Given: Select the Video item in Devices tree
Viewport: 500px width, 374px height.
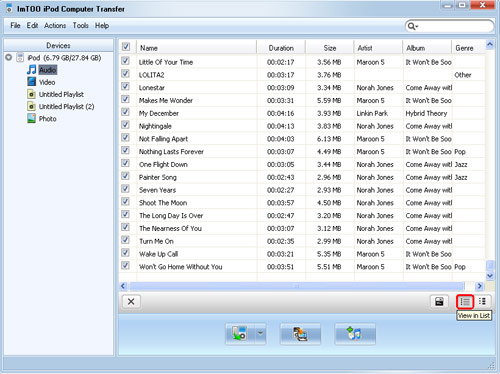Looking at the screenshot, I should [47, 82].
